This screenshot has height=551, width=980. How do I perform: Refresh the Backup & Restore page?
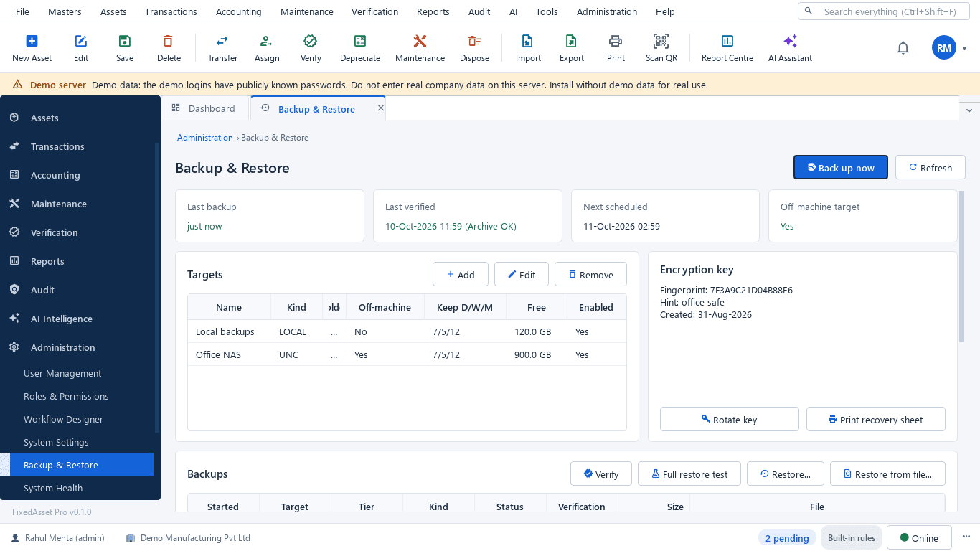click(x=930, y=167)
